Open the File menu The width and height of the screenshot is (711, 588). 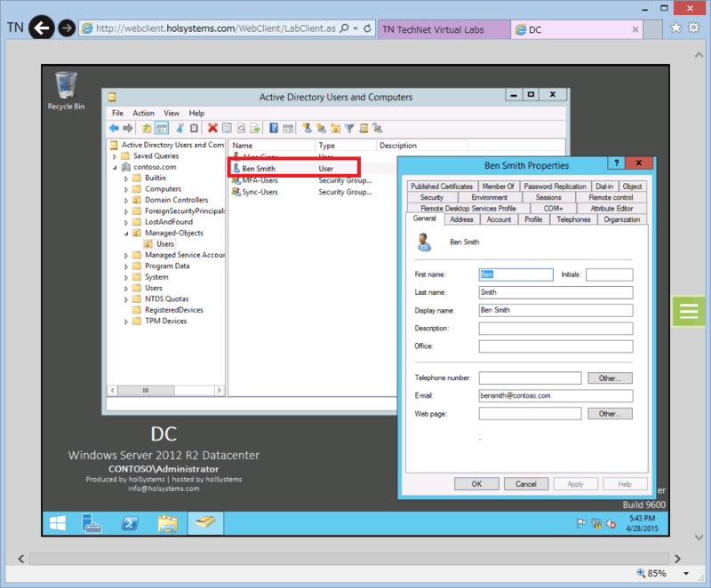[x=117, y=113]
